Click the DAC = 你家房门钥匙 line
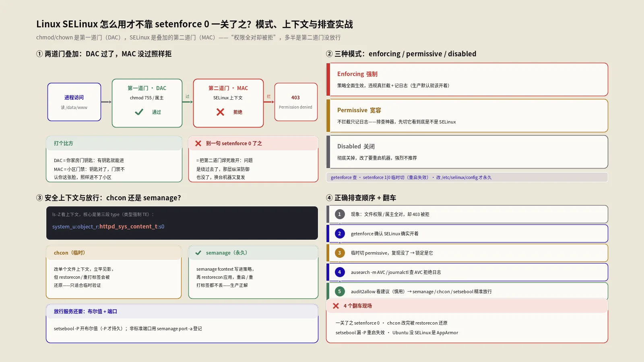 (x=89, y=160)
